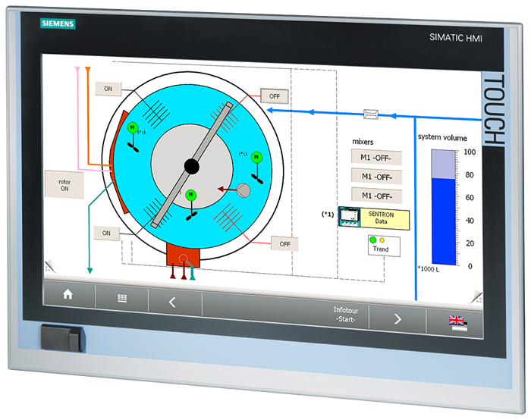Open the Trend view

coord(380,245)
